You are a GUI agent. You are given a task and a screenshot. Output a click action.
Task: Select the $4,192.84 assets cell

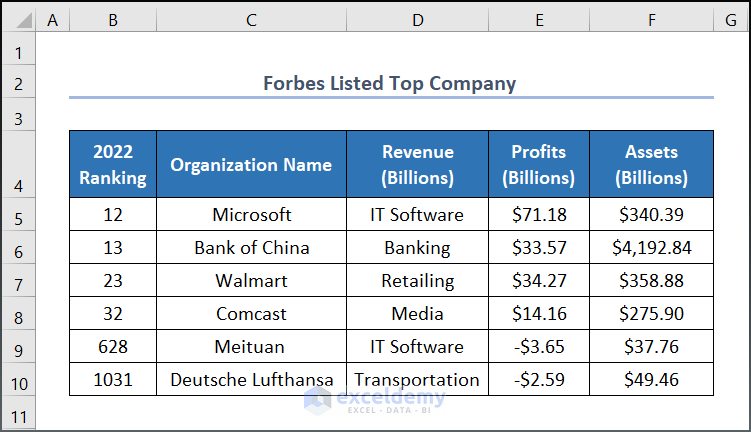pyautogui.click(x=651, y=248)
